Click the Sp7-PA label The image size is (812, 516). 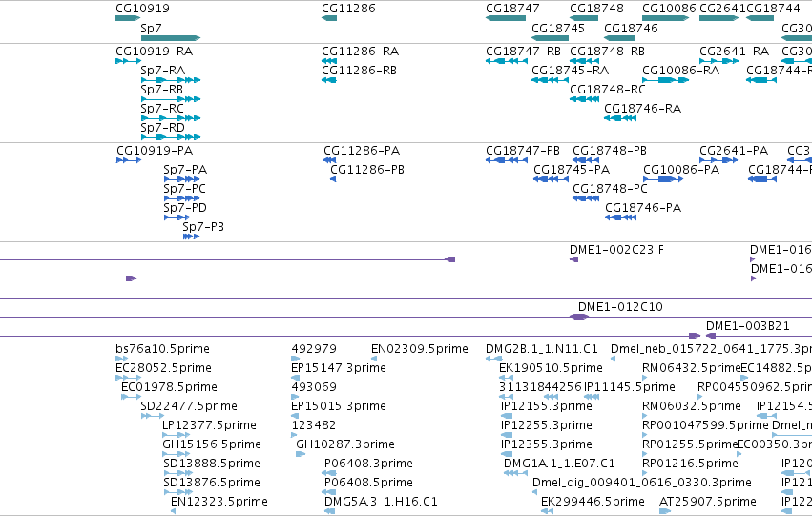tap(185, 170)
